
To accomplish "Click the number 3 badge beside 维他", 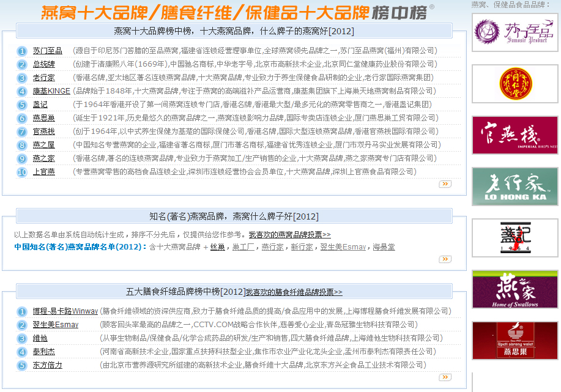I will tap(22, 338).
